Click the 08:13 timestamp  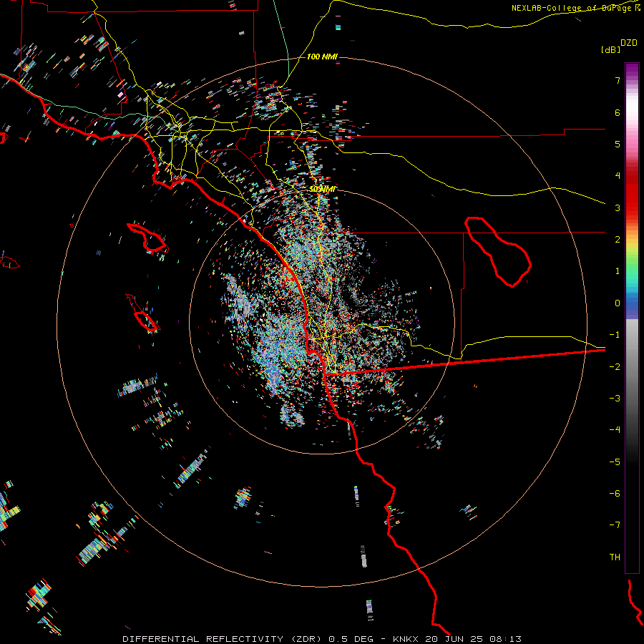(506, 639)
